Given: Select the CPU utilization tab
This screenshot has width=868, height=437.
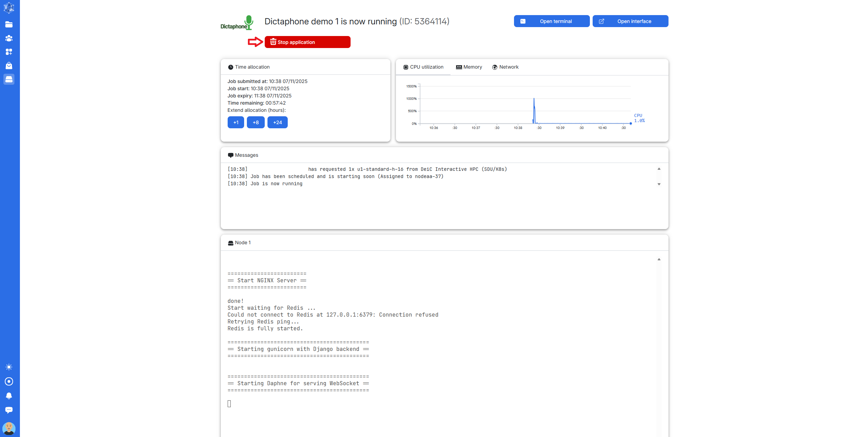Looking at the screenshot, I should [x=423, y=67].
